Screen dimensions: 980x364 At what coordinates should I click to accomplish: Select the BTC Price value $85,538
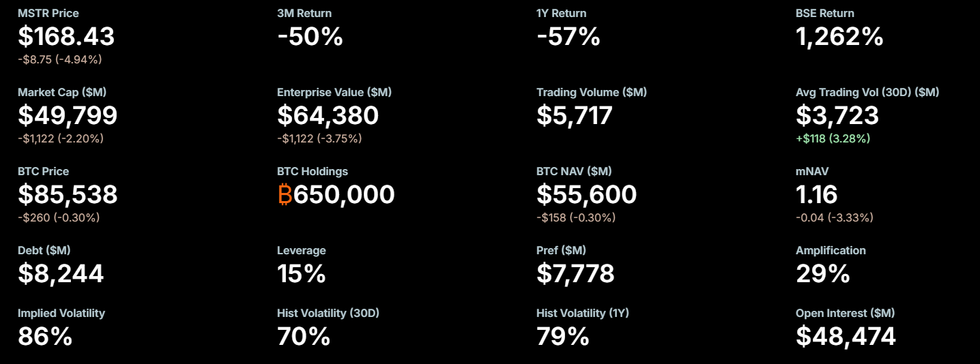68,195
